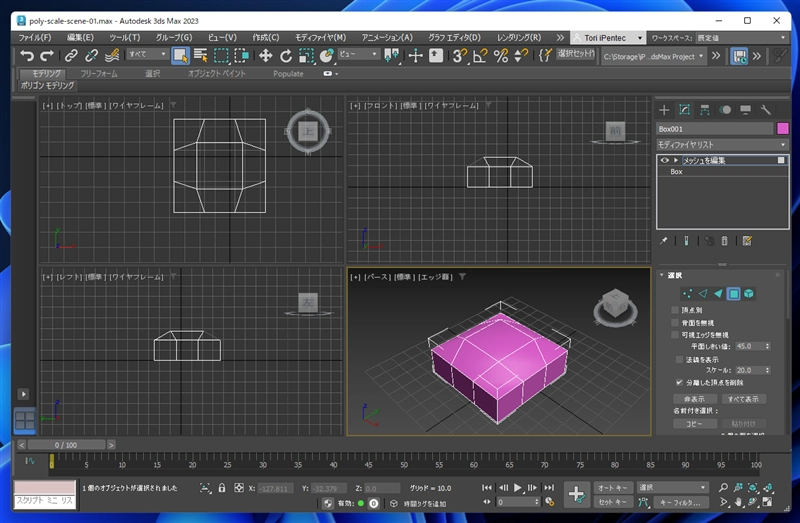
Task: Expand the メッシュを編集 modifier tree arrow
Action: coord(676,160)
